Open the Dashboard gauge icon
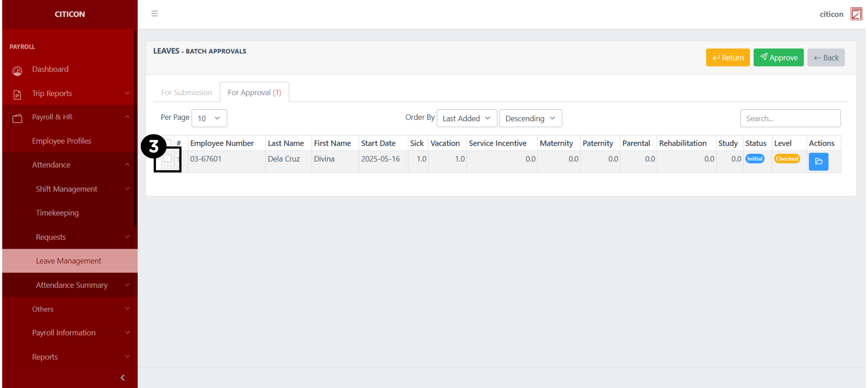Viewport: 868px width, 388px height. tap(17, 71)
